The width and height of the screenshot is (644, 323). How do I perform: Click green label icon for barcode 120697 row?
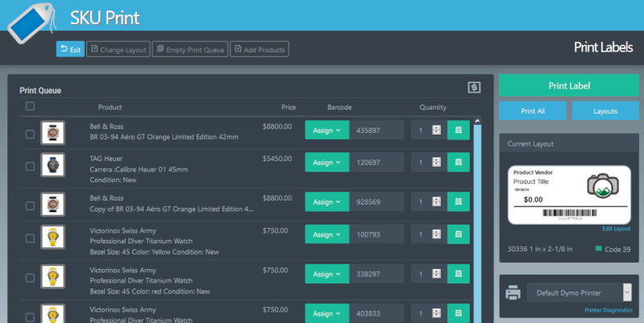click(459, 162)
